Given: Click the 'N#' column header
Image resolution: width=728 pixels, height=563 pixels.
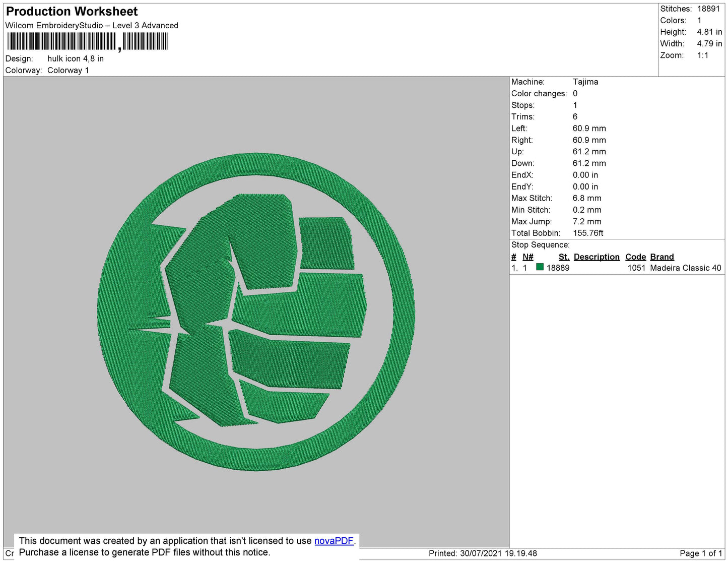Looking at the screenshot, I should [x=528, y=257].
